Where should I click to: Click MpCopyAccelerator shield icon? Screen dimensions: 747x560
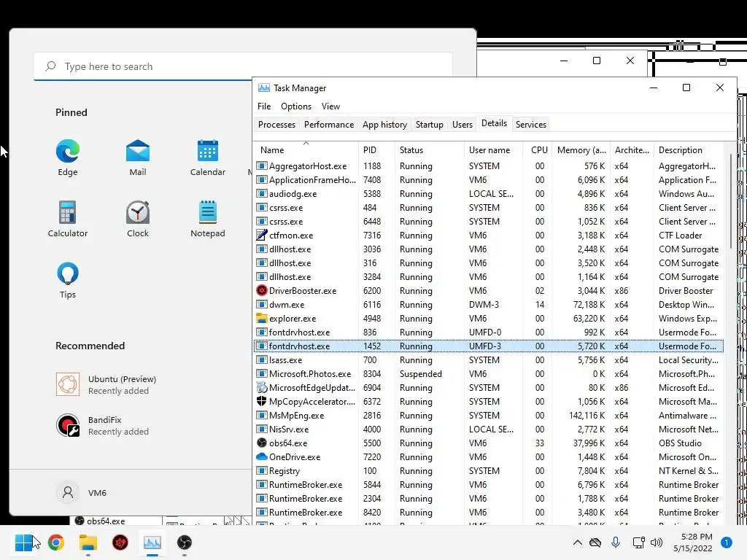(x=262, y=402)
